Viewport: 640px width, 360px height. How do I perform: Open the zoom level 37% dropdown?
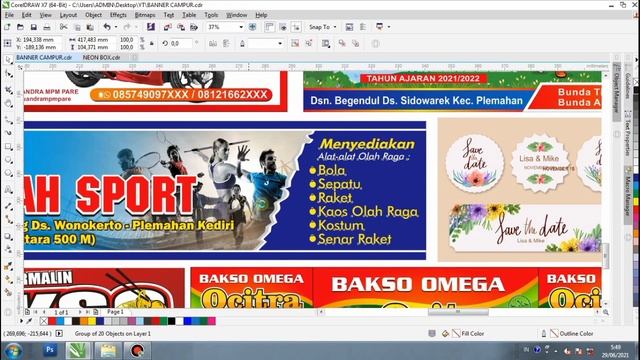[241, 27]
